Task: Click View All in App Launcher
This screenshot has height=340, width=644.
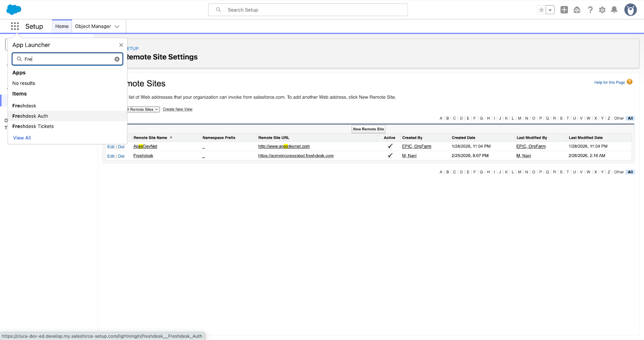Action: click(22, 138)
